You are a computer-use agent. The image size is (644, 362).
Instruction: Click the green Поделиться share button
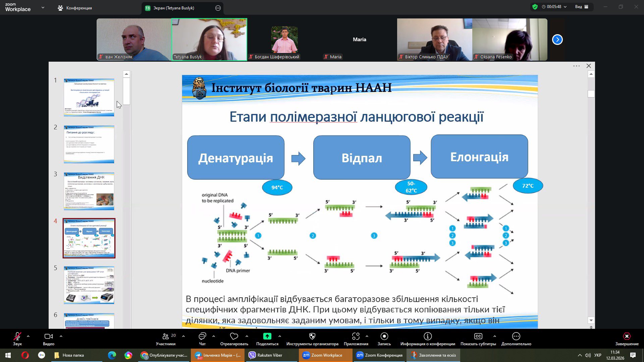(267, 336)
